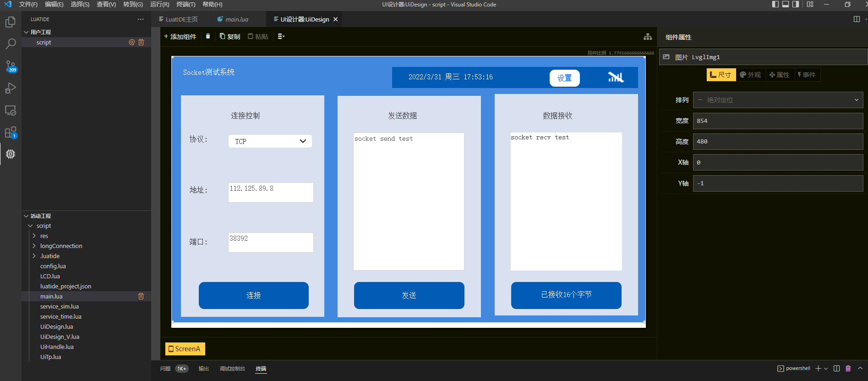Collapse the 活动工程 section
Screen dimensions: 868x381
pos(26,216)
